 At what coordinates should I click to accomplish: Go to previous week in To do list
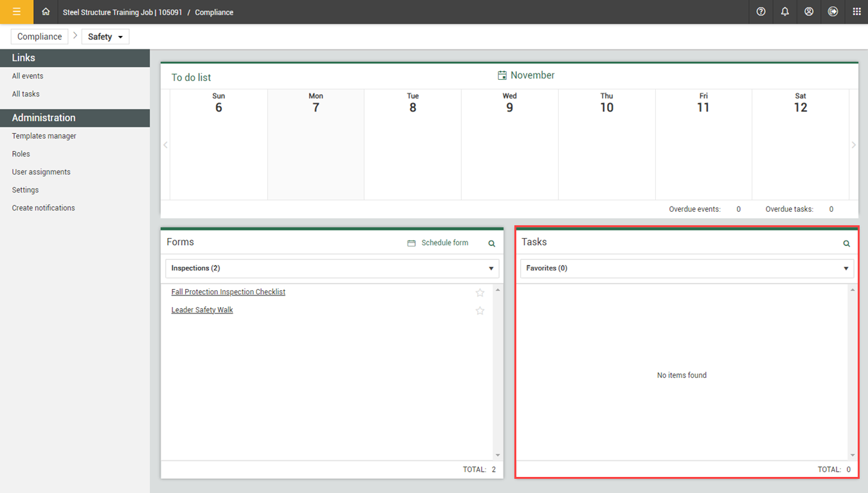pos(165,145)
